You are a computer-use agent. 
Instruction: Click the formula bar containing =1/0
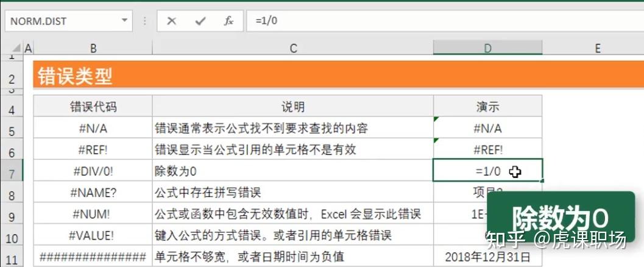click(445, 21)
